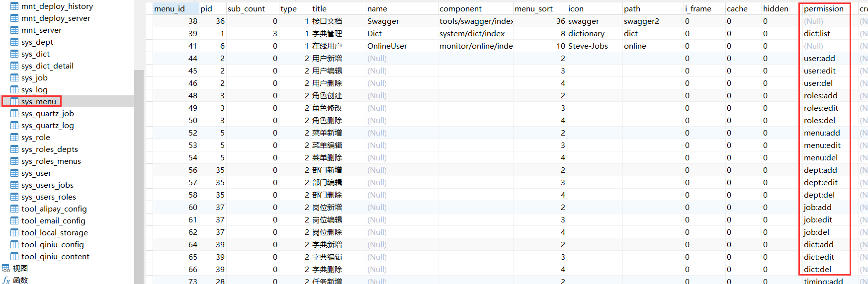Click the mnt_deploy_history table icon
Image resolution: width=868 pixels, height=284 pixels.
click(14, 6)
